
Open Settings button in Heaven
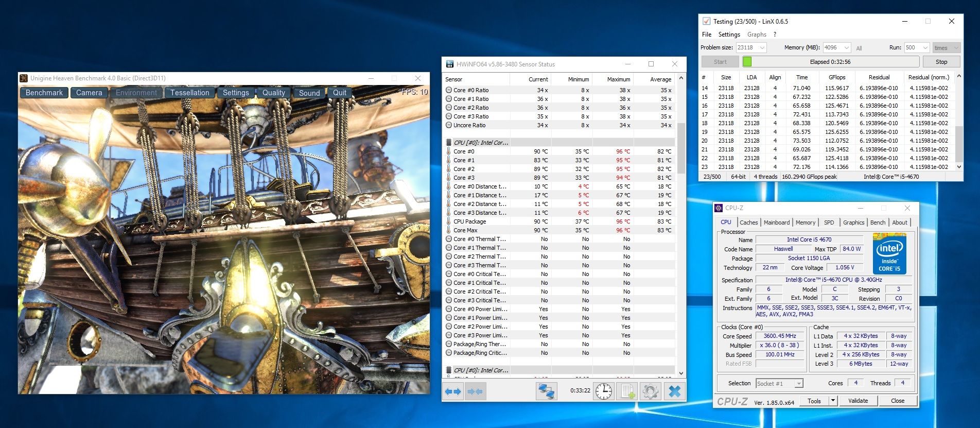pos(236,93)
